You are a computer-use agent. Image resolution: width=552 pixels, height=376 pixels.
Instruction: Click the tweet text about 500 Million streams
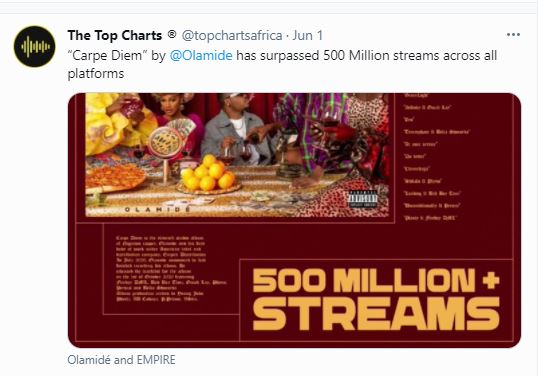click(282, 64)
